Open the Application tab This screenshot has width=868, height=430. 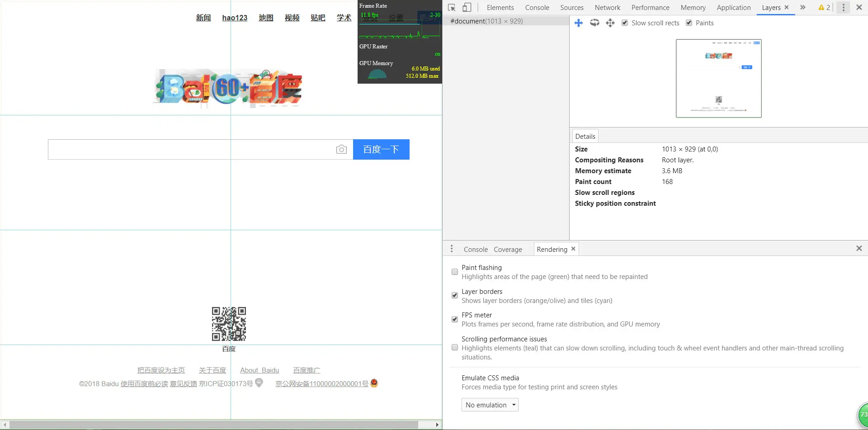point(734,8)
